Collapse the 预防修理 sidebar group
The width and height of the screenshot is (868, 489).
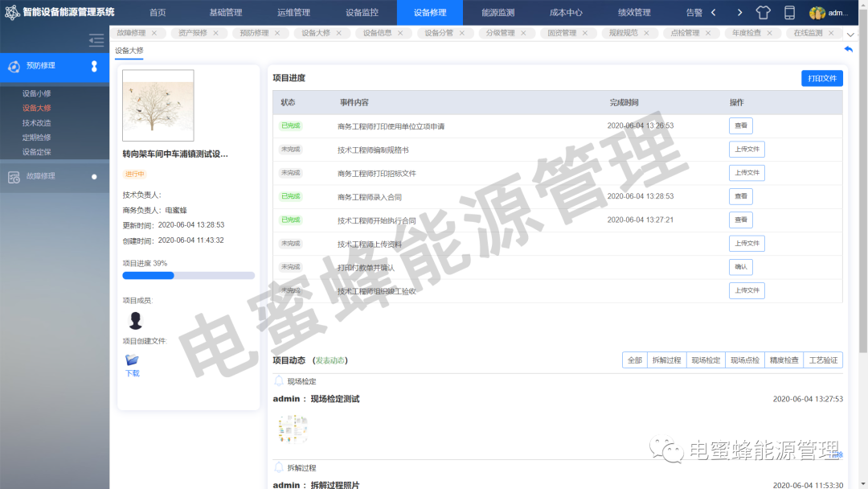[x=94, y=67]
